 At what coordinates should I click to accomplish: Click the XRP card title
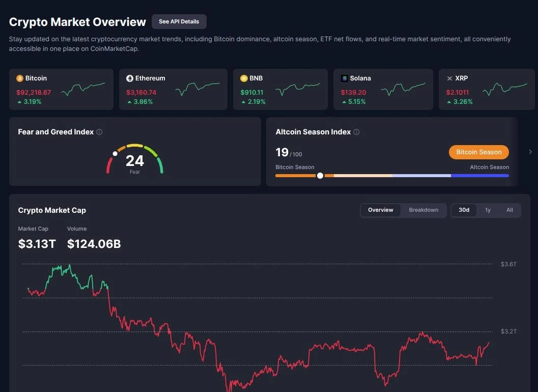(461, 78)
